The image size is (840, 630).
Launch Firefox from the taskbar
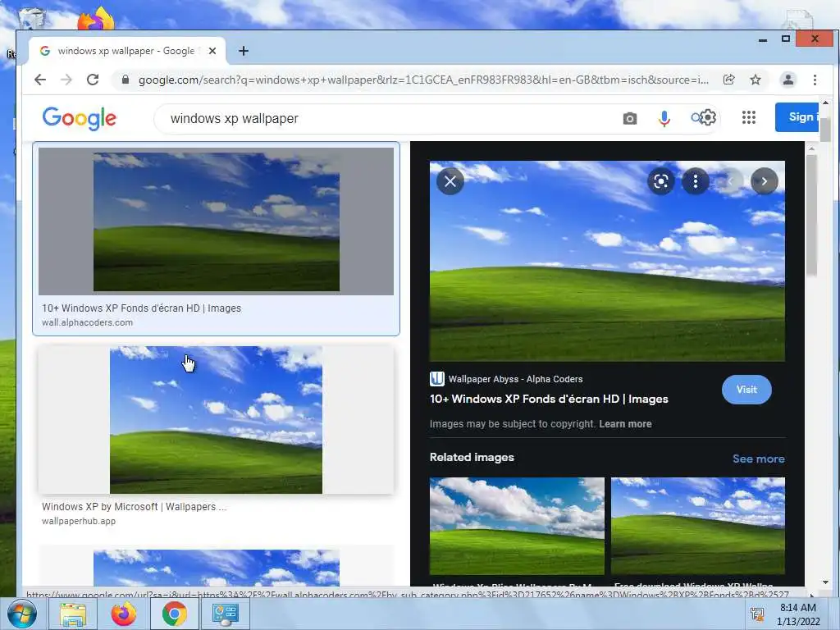click(x=123, y=614)
